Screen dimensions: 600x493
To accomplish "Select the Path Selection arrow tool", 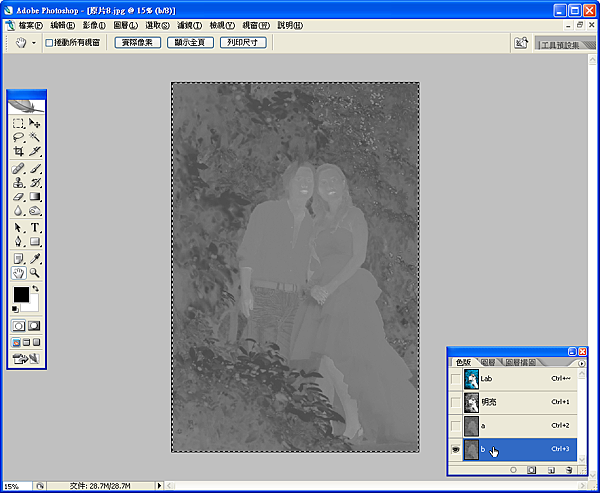I will coord(18,227).
